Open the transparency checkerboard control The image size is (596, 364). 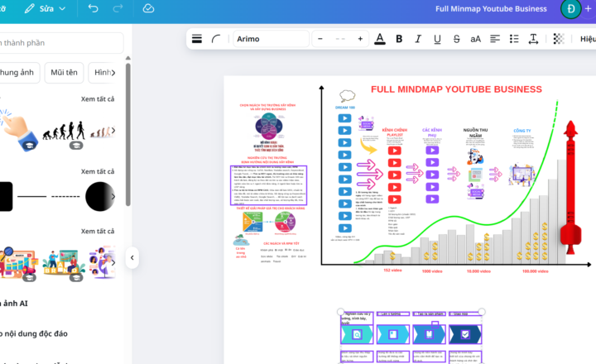coord(559,39)
